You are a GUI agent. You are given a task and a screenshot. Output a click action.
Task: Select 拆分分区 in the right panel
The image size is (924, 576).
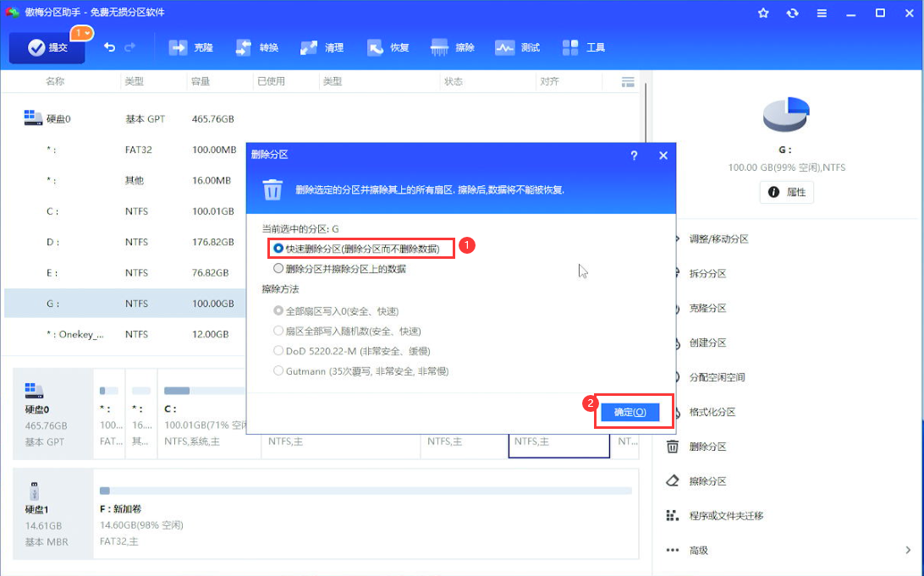[x=707, y=273]
